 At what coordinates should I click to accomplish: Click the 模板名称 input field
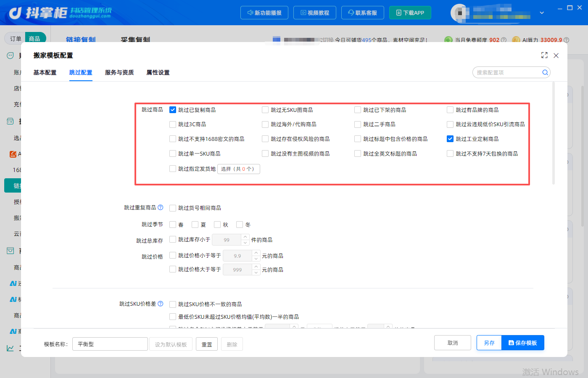coord(110,344)
